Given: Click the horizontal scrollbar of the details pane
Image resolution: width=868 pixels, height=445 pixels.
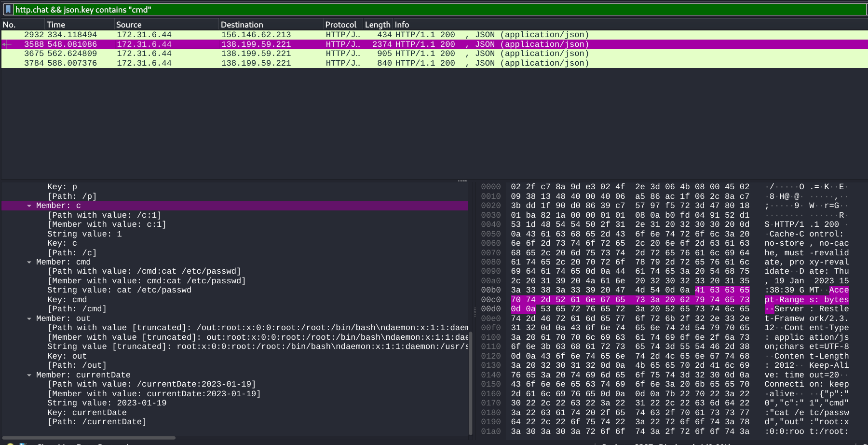Looking at the screenshot, I should (x=89, y=438).
